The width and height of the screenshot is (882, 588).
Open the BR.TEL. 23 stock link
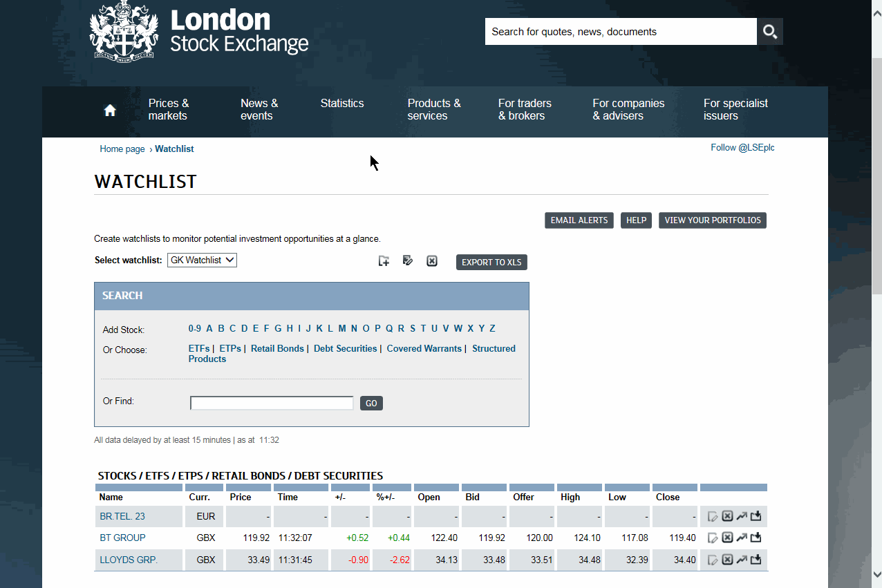pyautogui.click(x=122, y=516)
